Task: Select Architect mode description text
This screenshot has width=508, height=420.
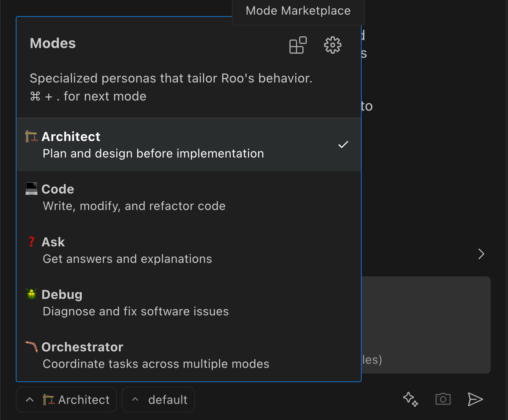Action: coord(153,154)
